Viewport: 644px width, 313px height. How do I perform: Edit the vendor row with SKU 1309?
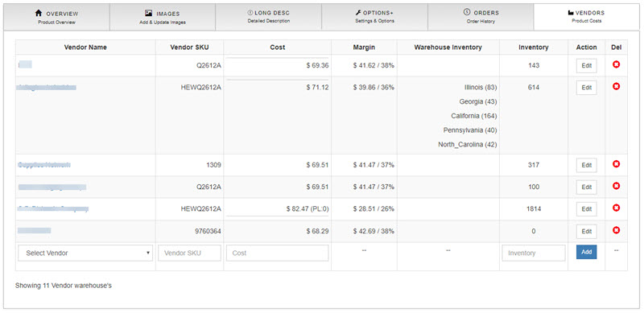[x=587, y=165]
